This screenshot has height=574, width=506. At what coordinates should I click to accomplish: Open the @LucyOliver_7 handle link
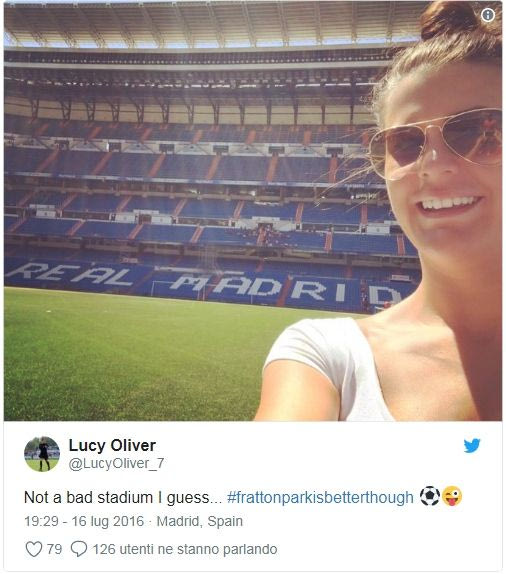pyautogui.click(x=116, y=463)
